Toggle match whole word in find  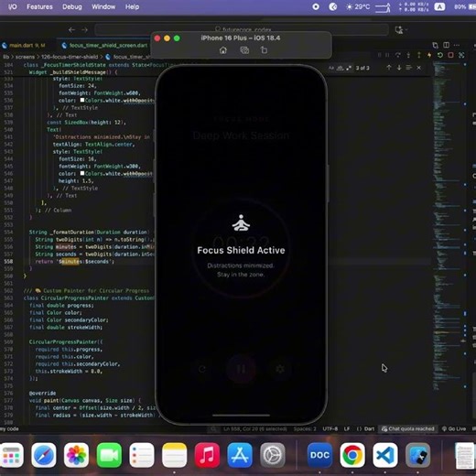tap(340, 68)
